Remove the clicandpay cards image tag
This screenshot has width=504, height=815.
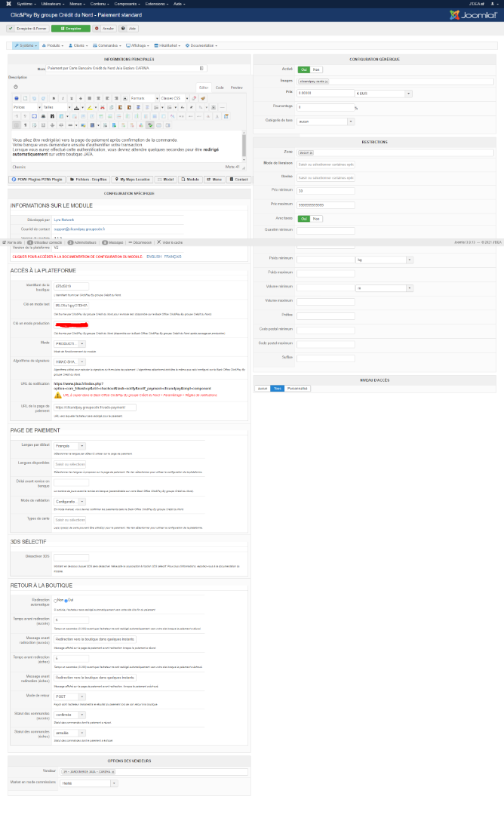tap(326, 81)
